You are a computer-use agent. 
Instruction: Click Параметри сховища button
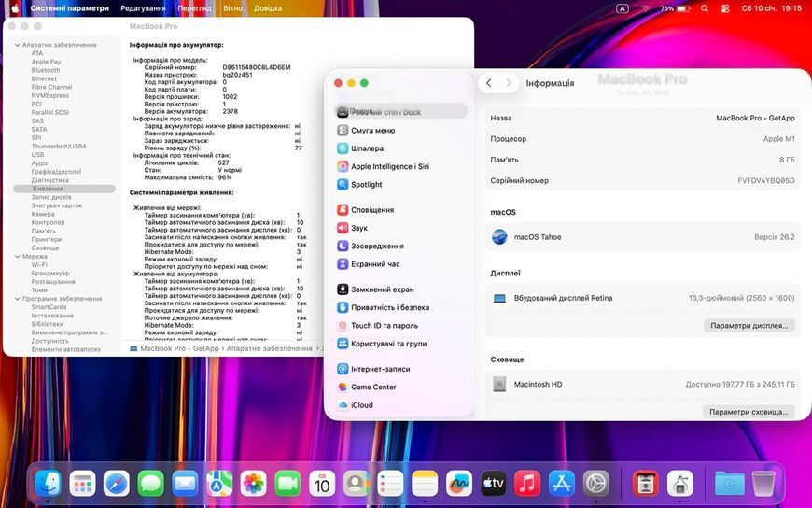click(x=749, y=412)
